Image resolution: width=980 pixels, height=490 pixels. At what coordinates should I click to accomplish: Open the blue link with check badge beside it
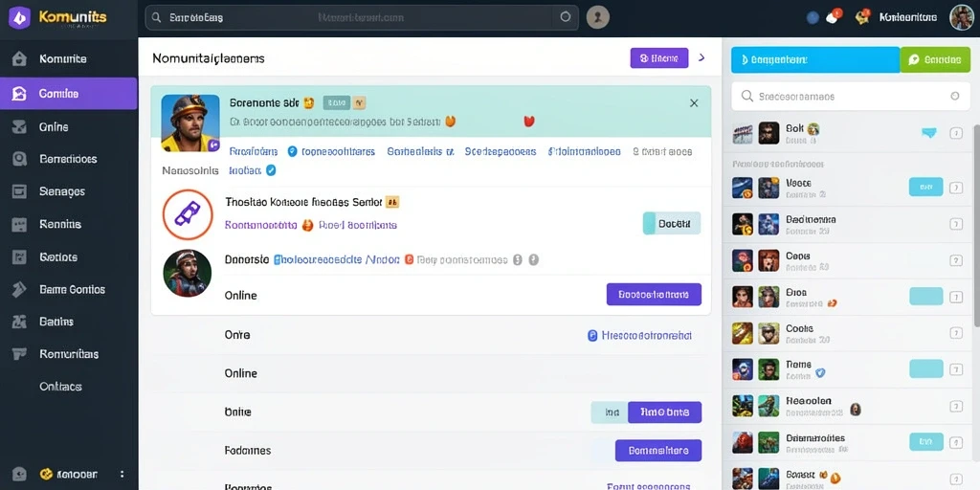pyautogui.click(x=338, y=151)
